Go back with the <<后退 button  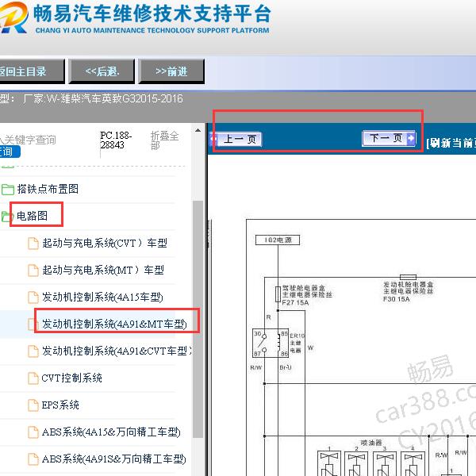coord(102,71)
